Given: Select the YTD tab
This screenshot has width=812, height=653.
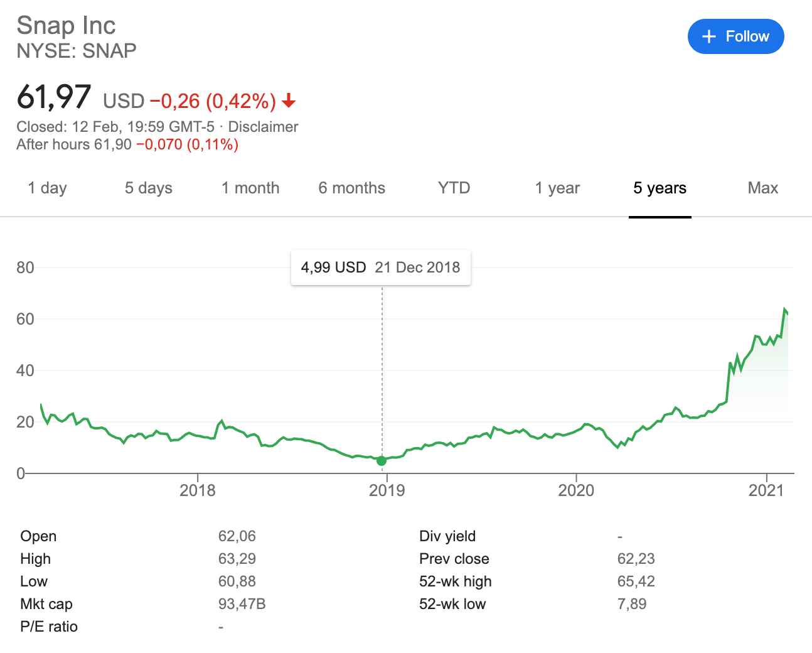Looking at the screenshot, I should (x=454, y=188).
